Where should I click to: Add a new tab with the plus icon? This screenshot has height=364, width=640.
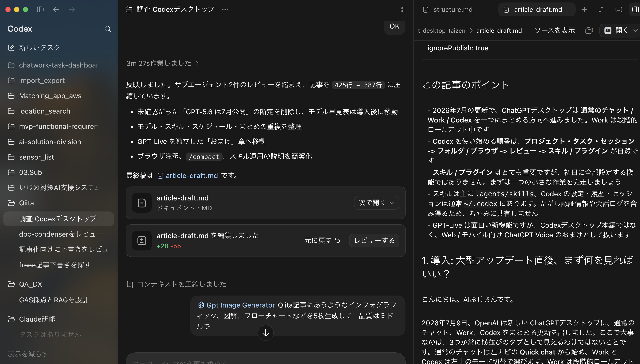584,10
